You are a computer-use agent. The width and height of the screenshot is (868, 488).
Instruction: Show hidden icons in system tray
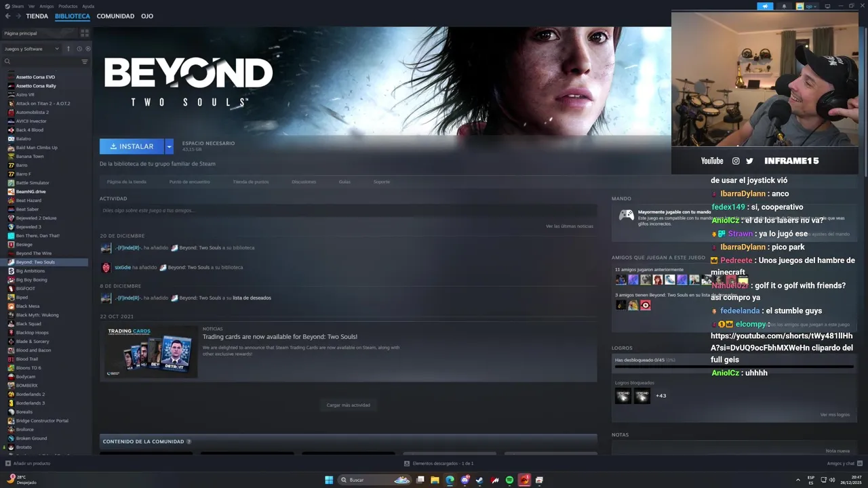(798, 480)
